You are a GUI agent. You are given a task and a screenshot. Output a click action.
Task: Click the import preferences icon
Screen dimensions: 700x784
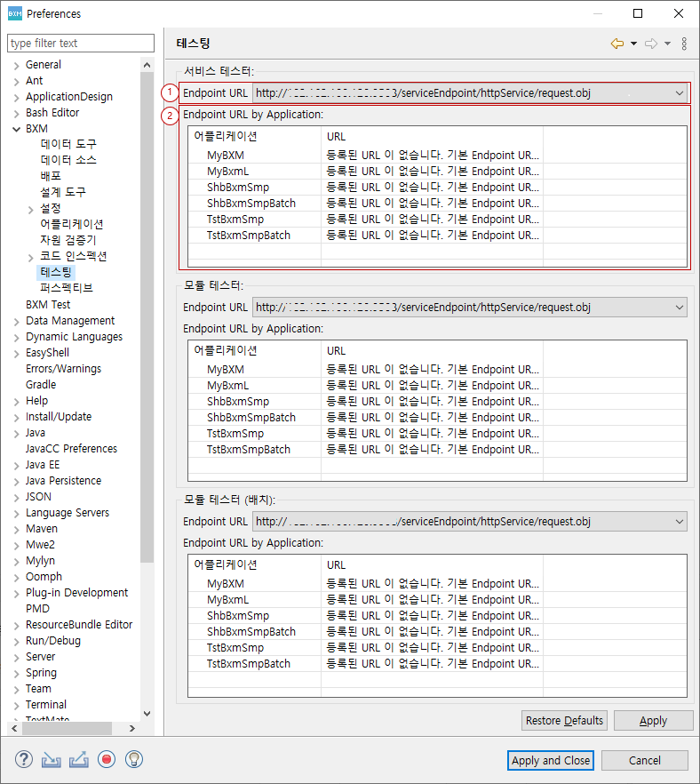[x=51, y=759]
